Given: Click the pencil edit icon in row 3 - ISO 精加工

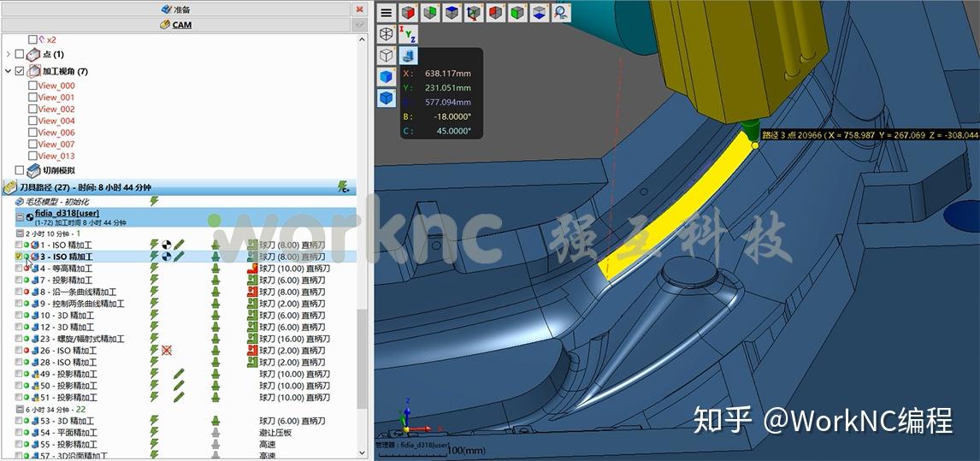Looking at the screenshot, I should click(179, 257).
